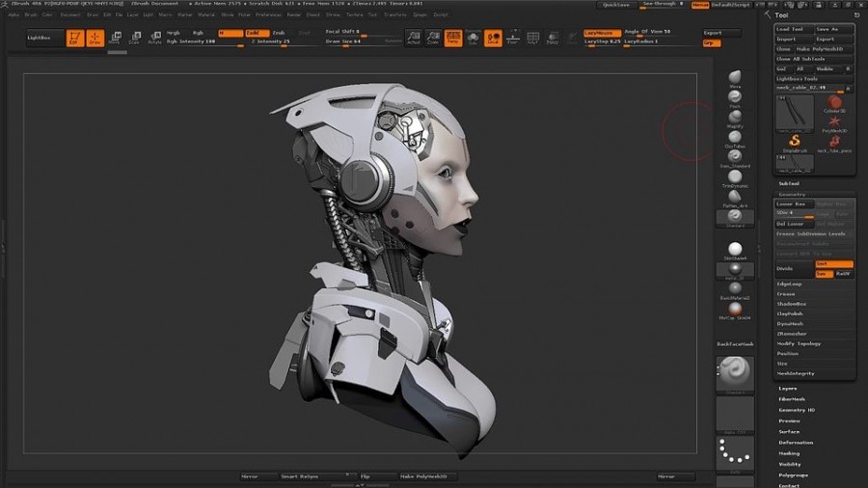Select the brush alpha preview thumbnail
The image size is (868, 488).
[x=734, y=416]
